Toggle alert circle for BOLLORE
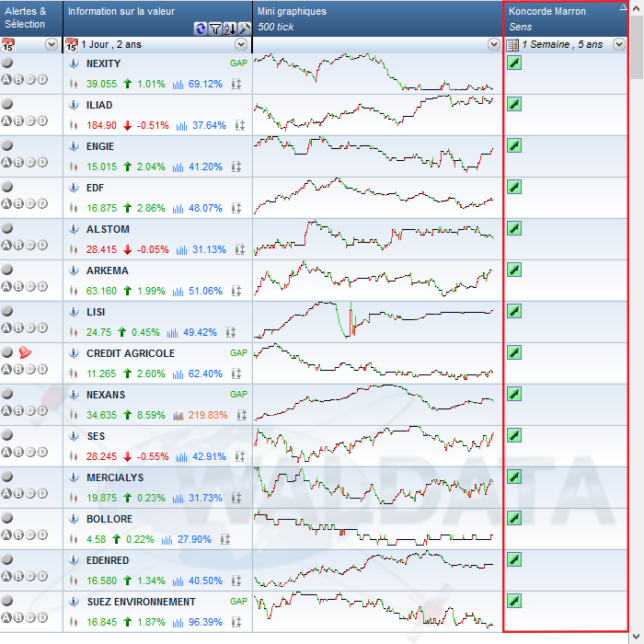Image resolution: width=644 pixels, height=644 pixels. coord(7,518)
